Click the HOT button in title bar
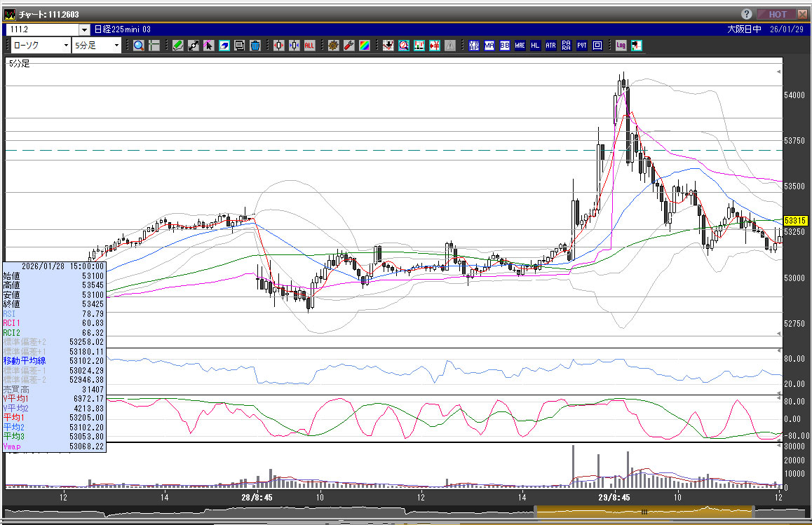812x525 pixels. pyautogui.click(x=777, y=14)
